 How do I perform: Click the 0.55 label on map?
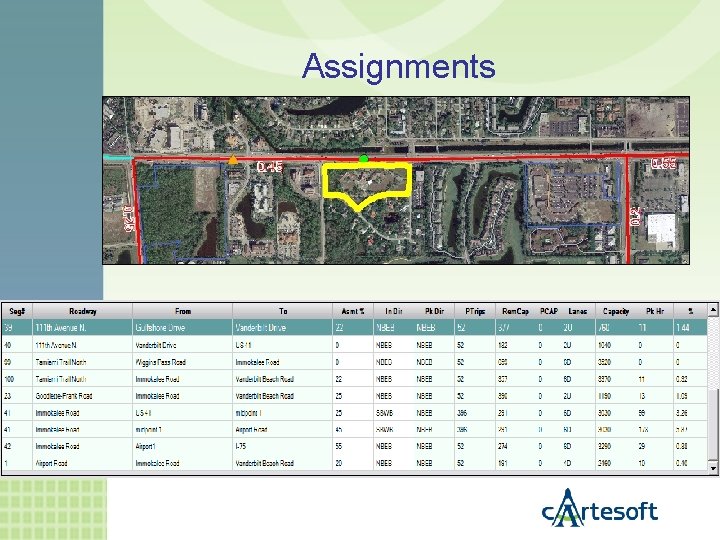click(x=664, y=163)
